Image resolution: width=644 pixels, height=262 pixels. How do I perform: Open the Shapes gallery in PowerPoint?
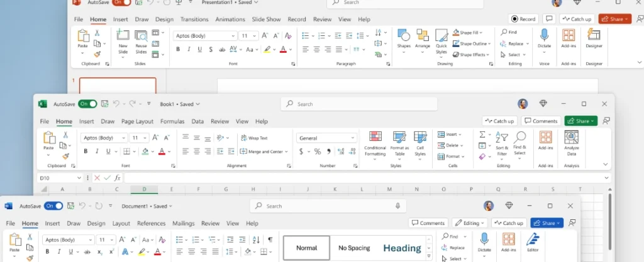(x=404, y=41)
